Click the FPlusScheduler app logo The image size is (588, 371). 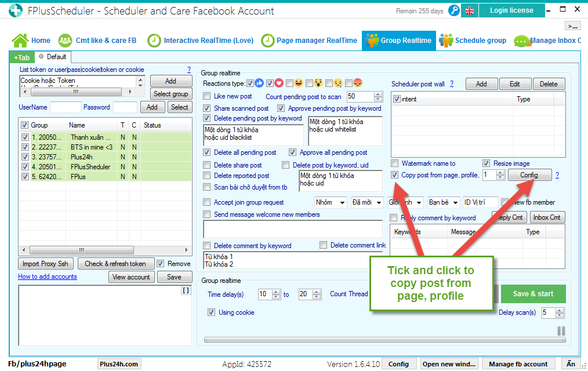[x=16, y=10]
